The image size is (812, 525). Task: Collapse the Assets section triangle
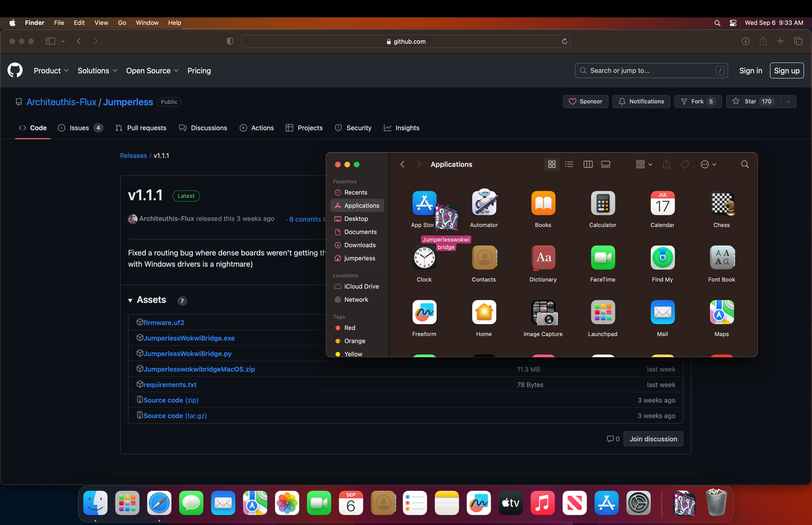[x=130, y=300]
